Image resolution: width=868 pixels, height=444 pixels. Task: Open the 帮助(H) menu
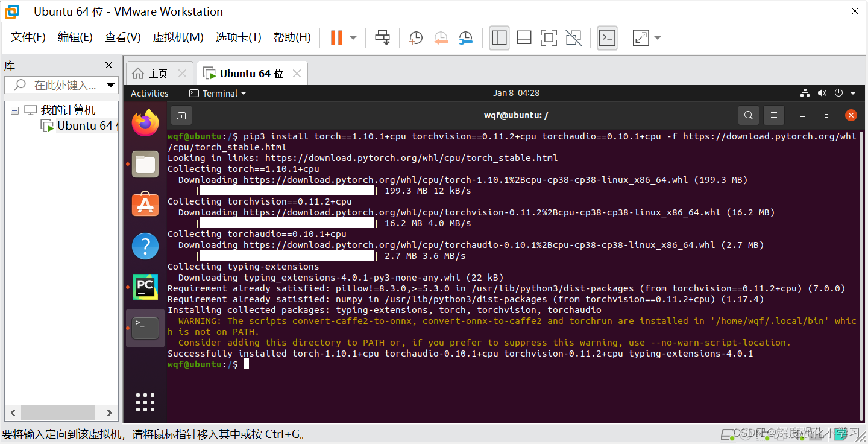click(x=292, y=37)
